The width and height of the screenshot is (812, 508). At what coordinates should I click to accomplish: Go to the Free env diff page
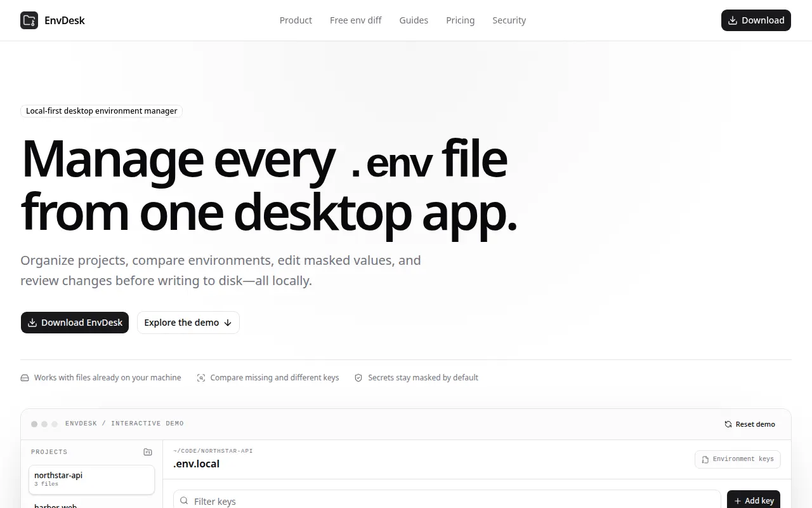coord(356,20)
